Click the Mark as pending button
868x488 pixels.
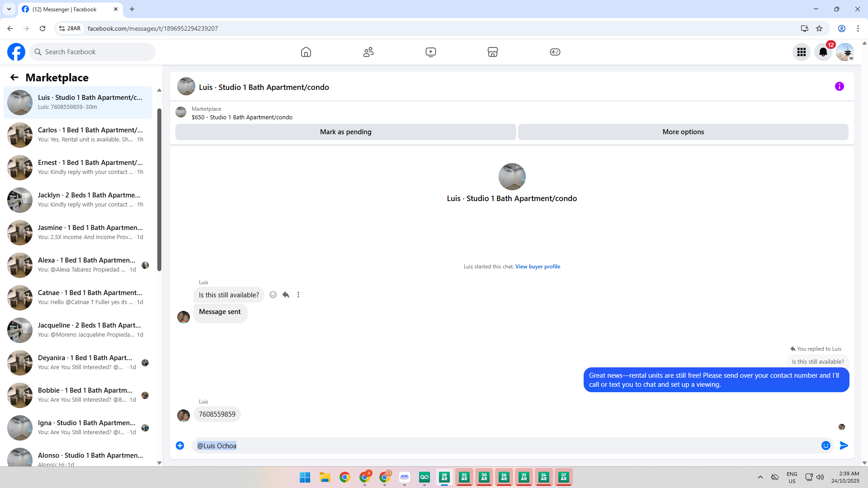pos(346,132)
